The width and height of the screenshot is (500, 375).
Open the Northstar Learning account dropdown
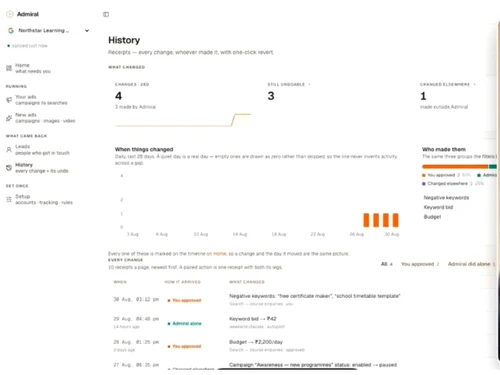[48, 30]
